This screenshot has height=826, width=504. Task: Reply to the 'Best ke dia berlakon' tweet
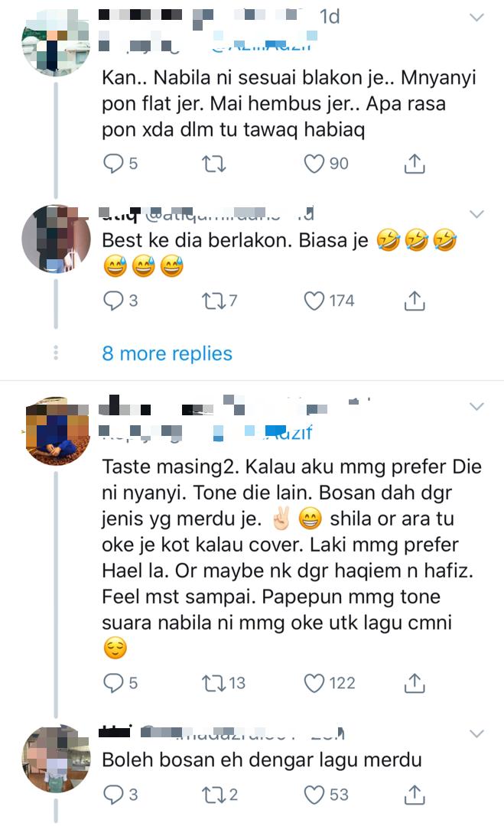(113, 301)
